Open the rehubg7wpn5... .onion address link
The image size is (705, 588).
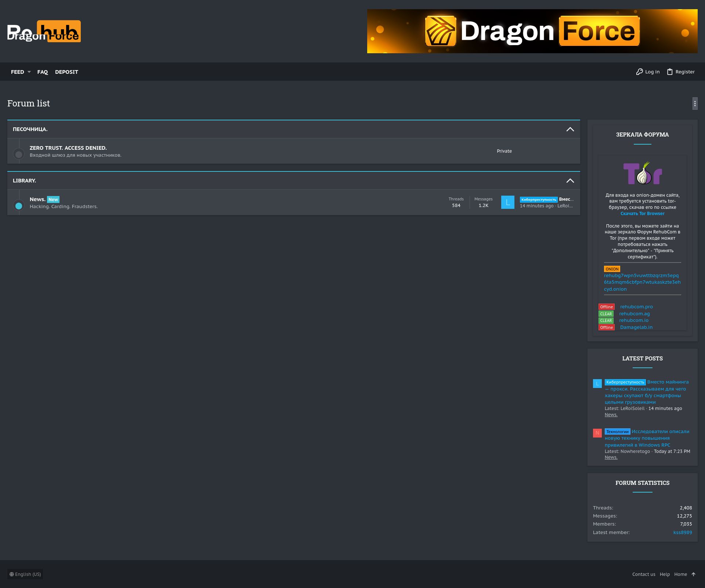pos(642,282)
